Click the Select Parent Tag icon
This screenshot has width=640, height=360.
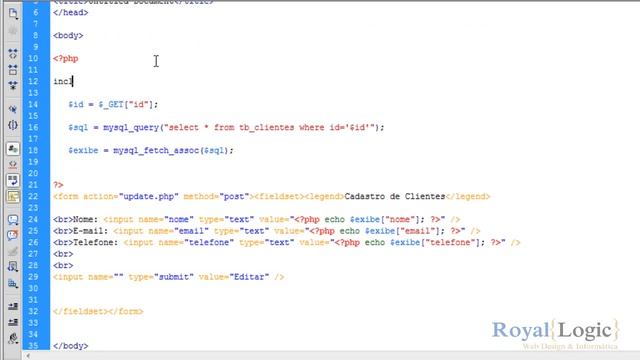click(13, 109)
